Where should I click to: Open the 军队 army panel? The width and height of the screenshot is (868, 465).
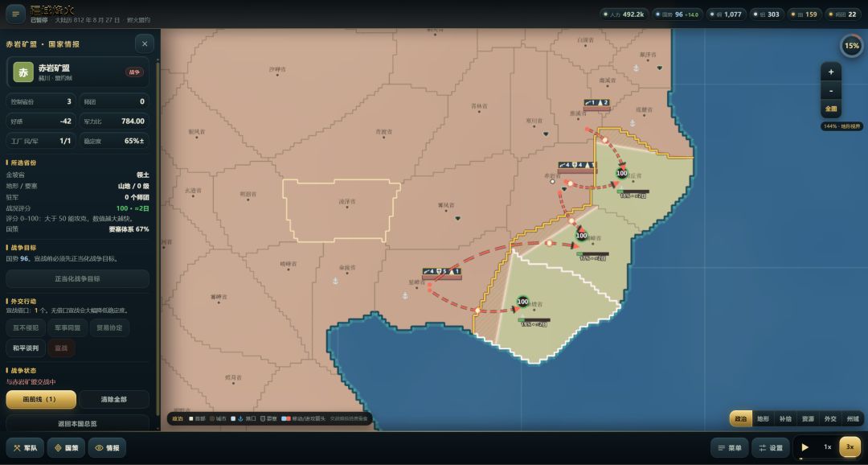coord(25,448)
